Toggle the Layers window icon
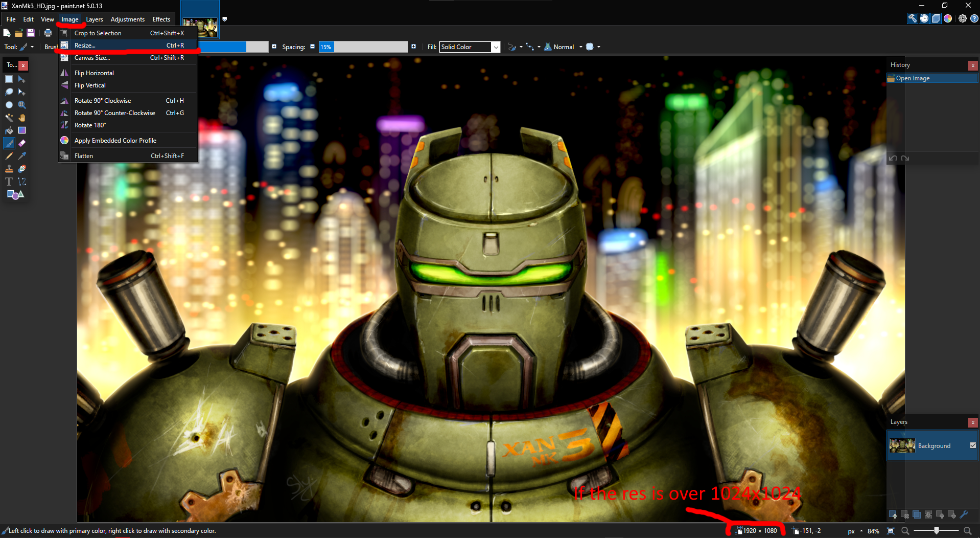Viewport: 980px width, 538px height. coord(936,18)
